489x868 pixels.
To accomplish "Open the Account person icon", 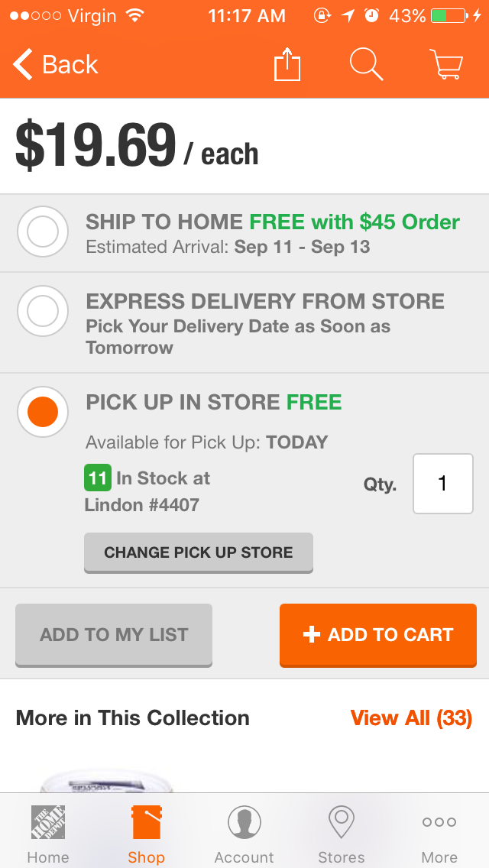I will coord(244,825).
